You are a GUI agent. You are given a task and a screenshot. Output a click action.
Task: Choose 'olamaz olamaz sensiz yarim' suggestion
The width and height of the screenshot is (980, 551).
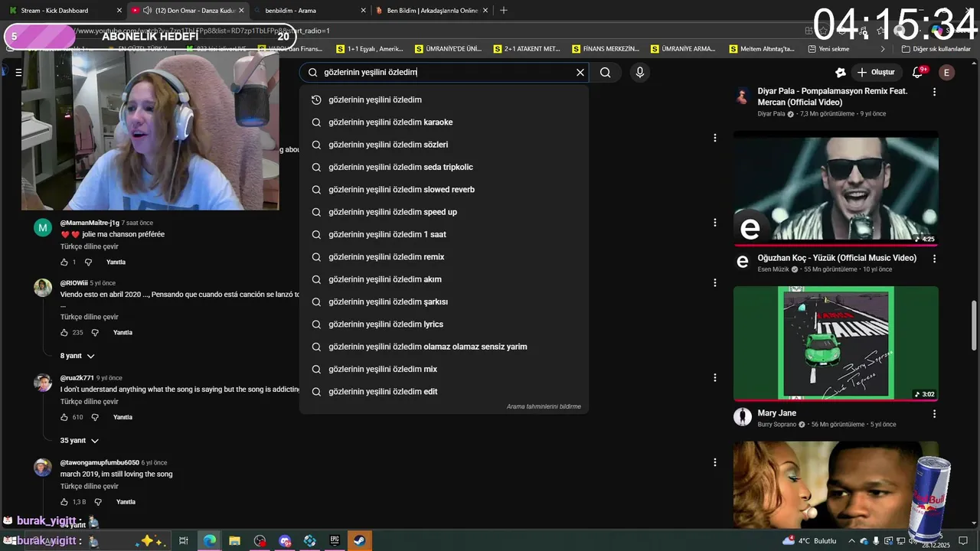tap(444, 347)
